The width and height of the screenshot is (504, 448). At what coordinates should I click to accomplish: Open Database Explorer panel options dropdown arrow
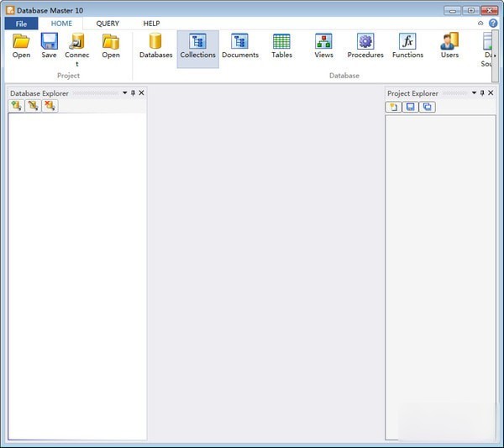coord(124,93)
